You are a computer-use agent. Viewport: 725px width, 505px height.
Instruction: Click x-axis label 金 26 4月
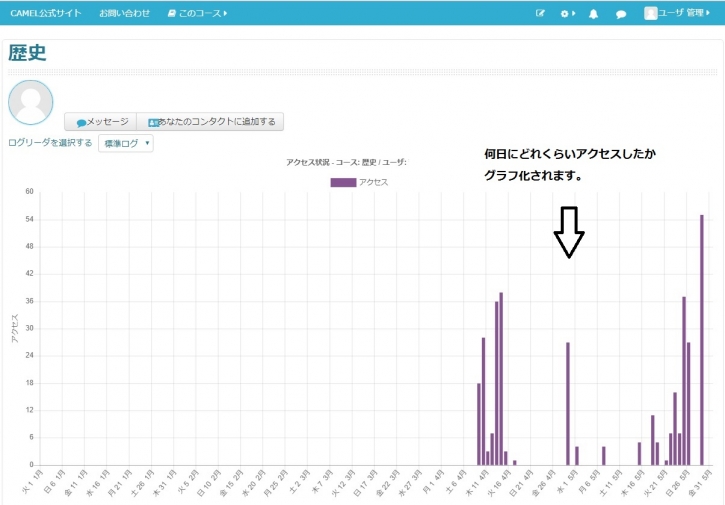tap(543, 483)
